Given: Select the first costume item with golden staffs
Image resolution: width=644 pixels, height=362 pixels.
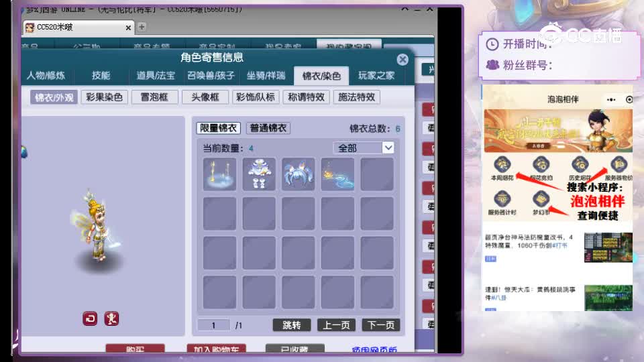Looking at the screenshot, I should pyautogui.click(x=220, y=174).
